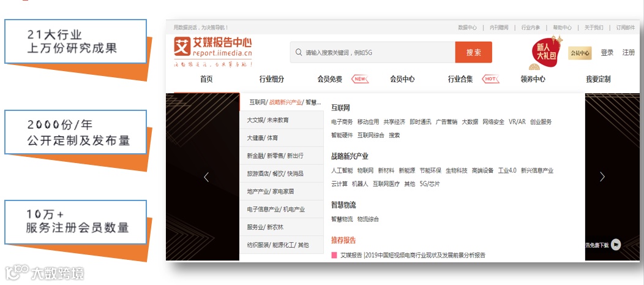This screenshot has width=644, height=285.
Task: Click the 创业服务 sub-category link
Action: click(x=541, y=122)
